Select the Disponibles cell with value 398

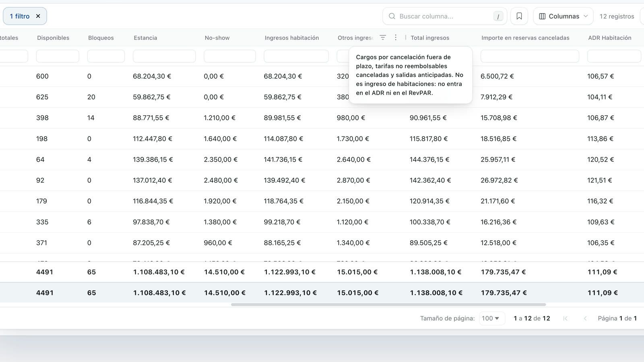click(42, 118)
